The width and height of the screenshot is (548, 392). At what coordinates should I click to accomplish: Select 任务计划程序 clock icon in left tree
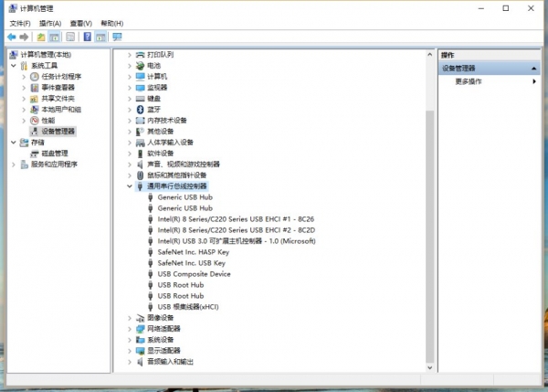tap(36, 77)
